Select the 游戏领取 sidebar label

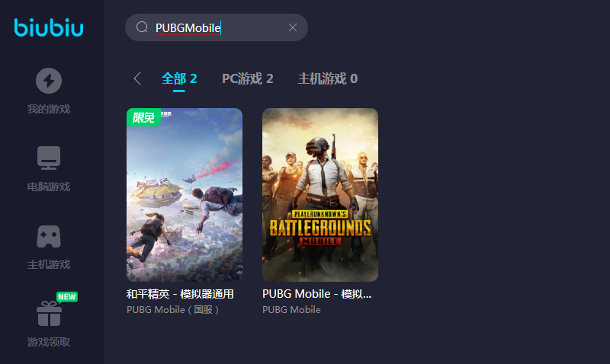(49, 342)
